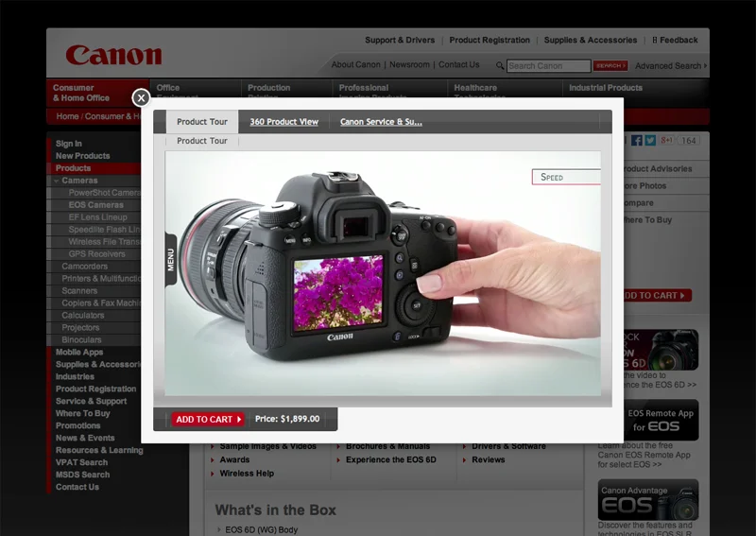Viewport: 756px width, 536px height.
Task: Open About Canon link
Action: tap(356, 64)
